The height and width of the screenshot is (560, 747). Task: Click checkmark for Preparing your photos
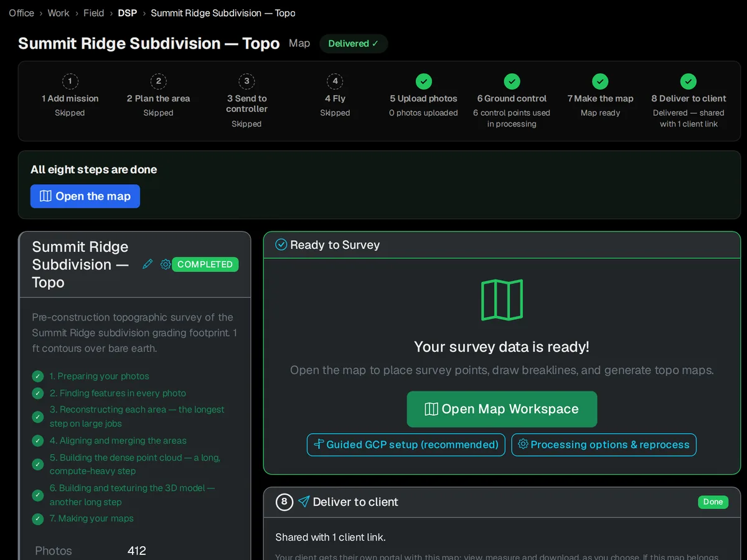[x=38, y=376]
